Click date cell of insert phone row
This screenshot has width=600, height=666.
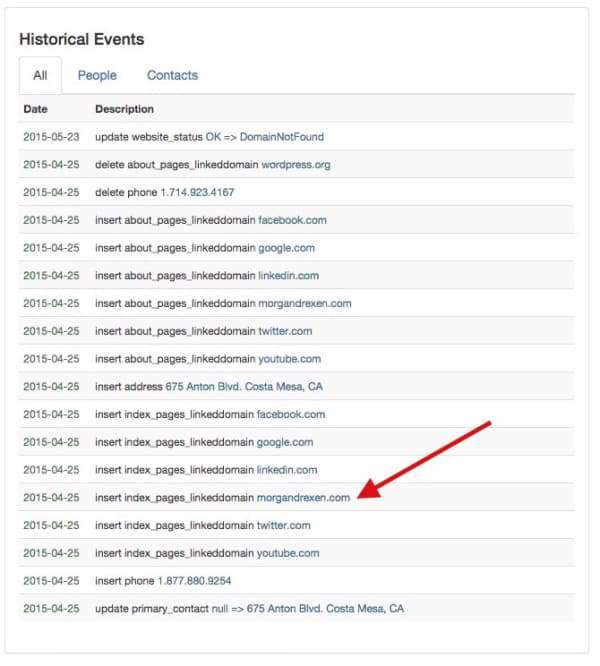pos(51,581)
